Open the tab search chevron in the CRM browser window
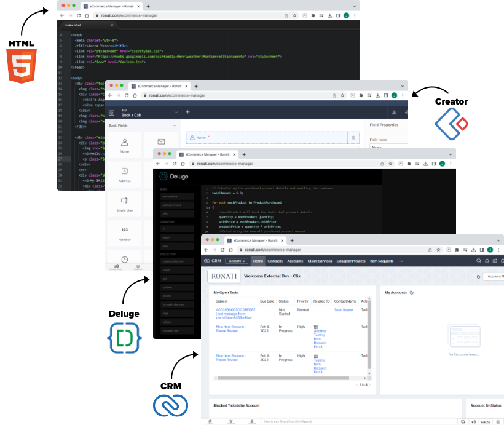 click(498, 240)
